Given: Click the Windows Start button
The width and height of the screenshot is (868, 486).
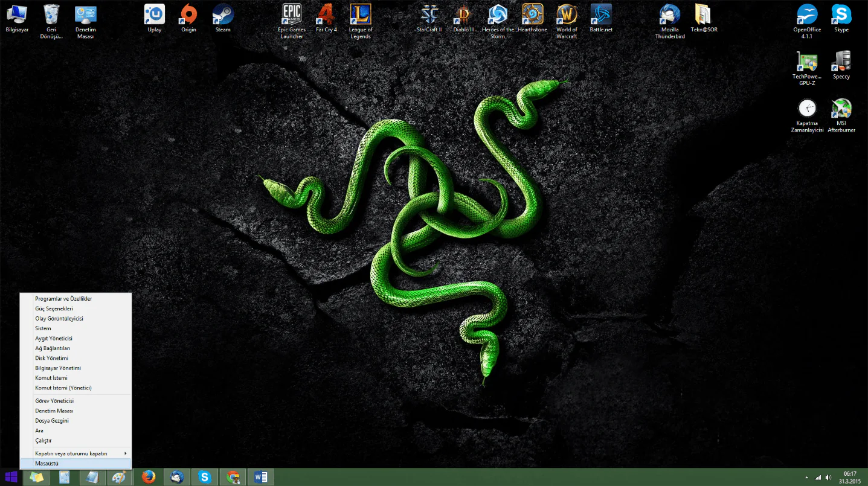Looking at the screenshot, I should pyautogui.click(x=11, y=477).
